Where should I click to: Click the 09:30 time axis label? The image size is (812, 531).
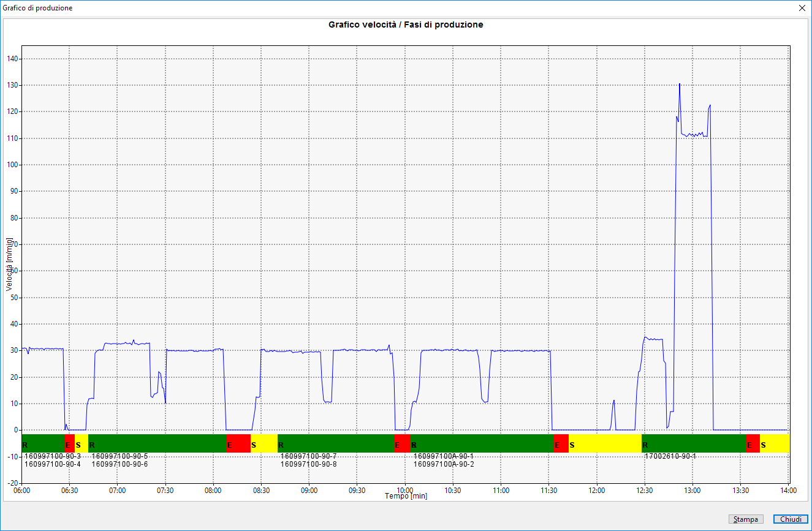pyautogui.click(x=357, y=491)
